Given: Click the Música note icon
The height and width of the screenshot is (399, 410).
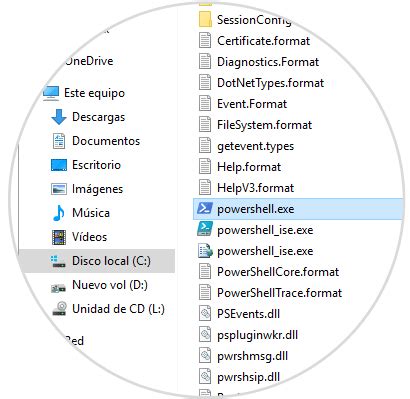Looking at the screenshot, I should click(59, 213).
